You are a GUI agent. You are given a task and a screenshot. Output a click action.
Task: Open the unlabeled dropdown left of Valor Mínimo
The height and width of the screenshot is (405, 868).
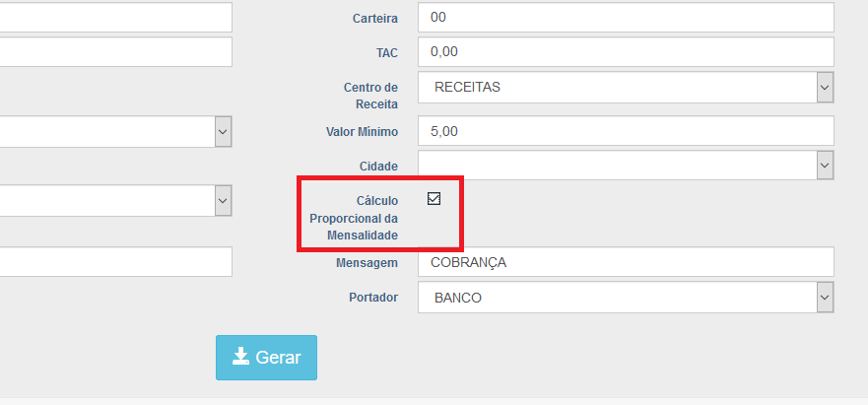(x=115, y=131)
